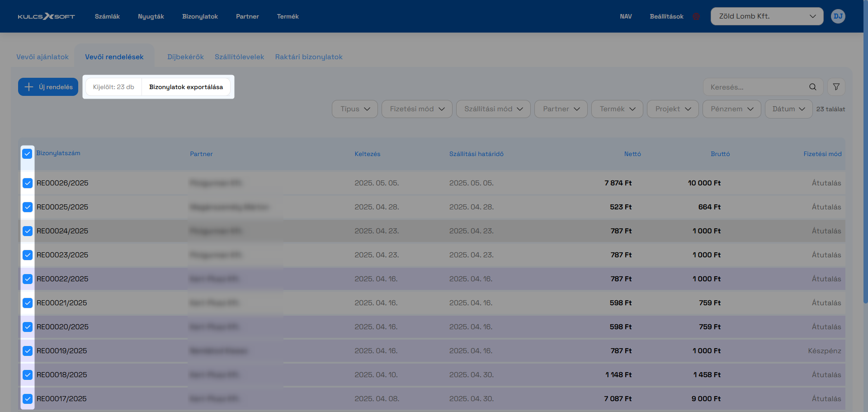Screen dimensions: 868x412
Task: Click the 664 Ft gross amount
Action: coord(710,207)
